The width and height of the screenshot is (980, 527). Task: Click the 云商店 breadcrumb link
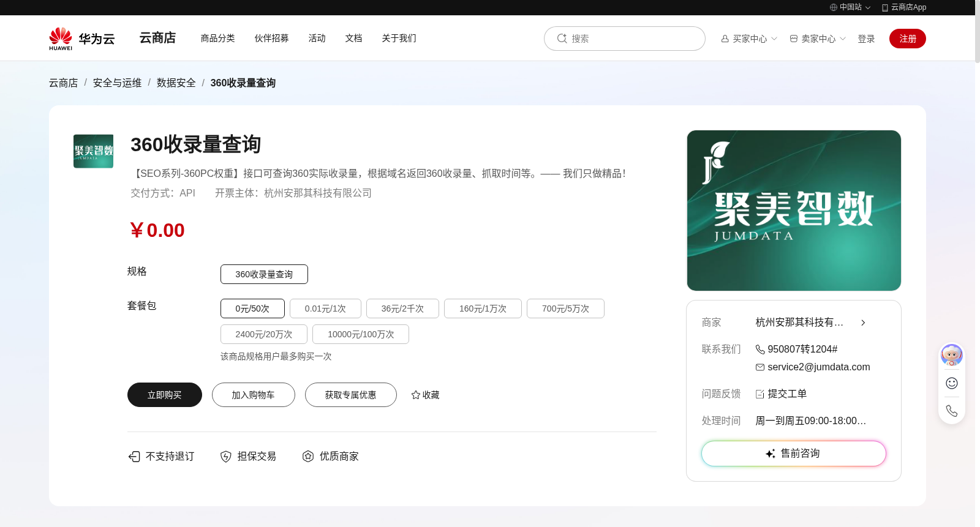click(64, 83)
